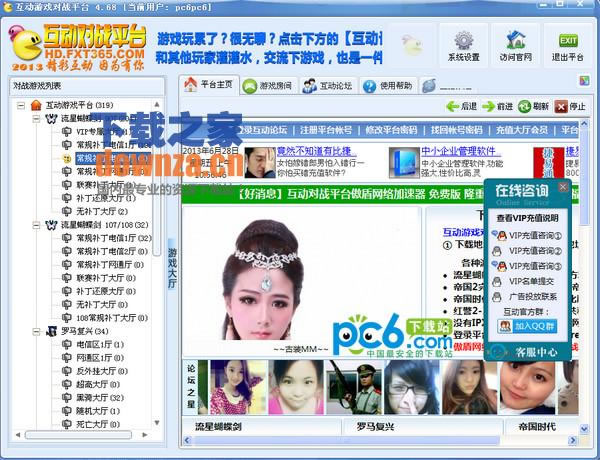Screen dimensions: 600x460
Task: Select 黑洞大厅 (32) room
Action: click(x=100, y=398)
